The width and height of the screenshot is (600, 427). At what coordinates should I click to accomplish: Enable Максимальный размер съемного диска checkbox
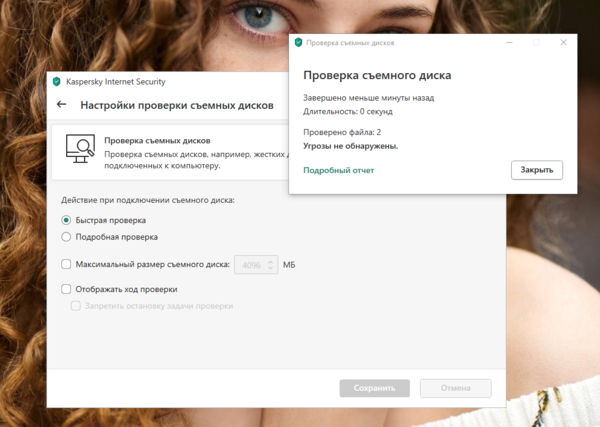[x=66, y=264]
